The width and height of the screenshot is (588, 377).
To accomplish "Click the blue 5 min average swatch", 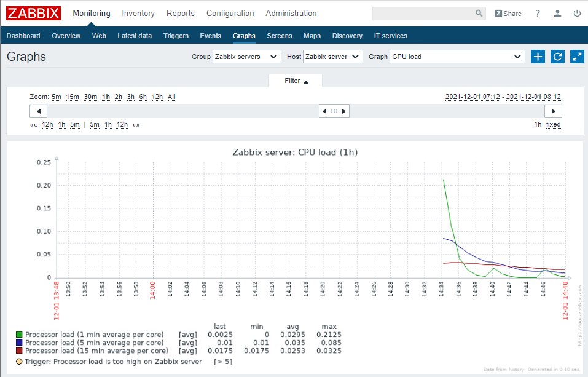I will tap(19, 343).
